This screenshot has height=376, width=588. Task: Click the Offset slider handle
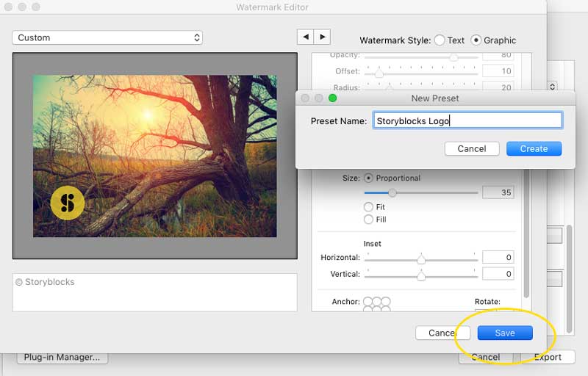pos(379,73)
